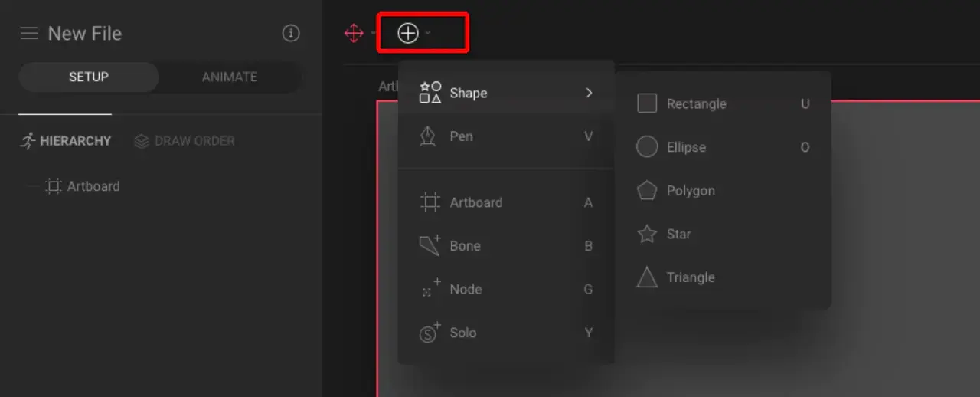Image resolution: width=980 pixels, height=397 pixels.
Task: Open the create tool dropdown arrow
Action: (428, 33)
